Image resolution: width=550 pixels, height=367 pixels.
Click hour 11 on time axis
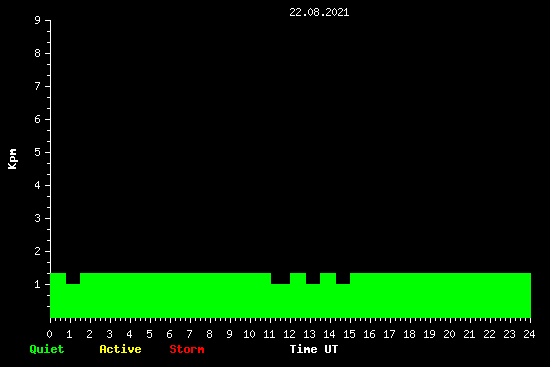269,334
